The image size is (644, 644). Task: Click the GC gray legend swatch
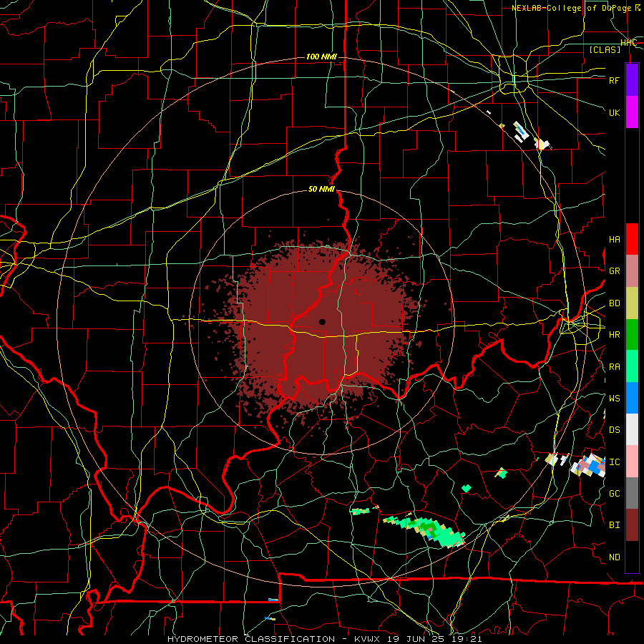pos(632,493)
